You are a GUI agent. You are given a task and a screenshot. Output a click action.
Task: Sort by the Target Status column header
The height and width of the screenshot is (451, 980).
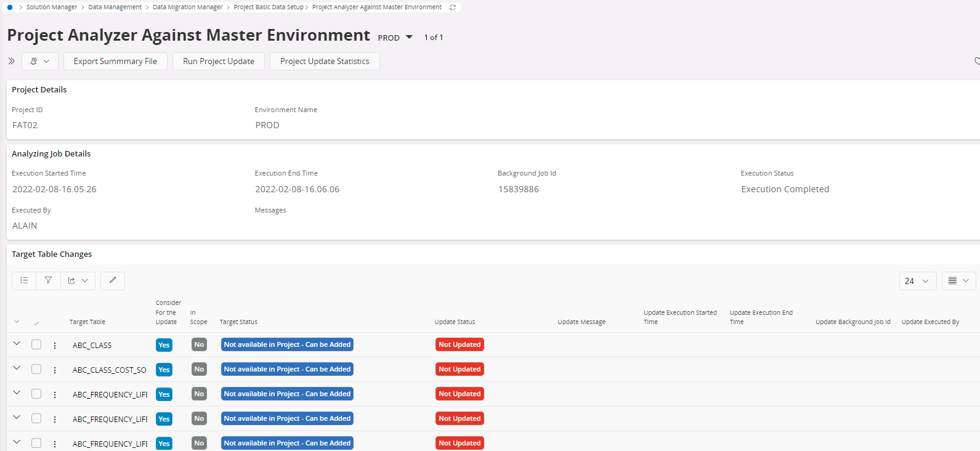click(x=238, y=322)
